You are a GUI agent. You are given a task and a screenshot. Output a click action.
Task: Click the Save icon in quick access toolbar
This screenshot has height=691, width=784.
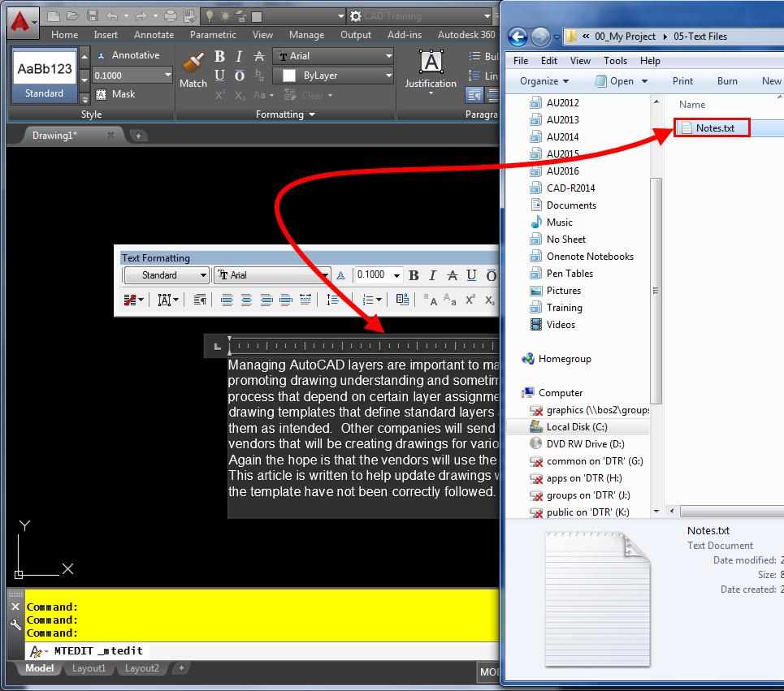click(92, 16)
